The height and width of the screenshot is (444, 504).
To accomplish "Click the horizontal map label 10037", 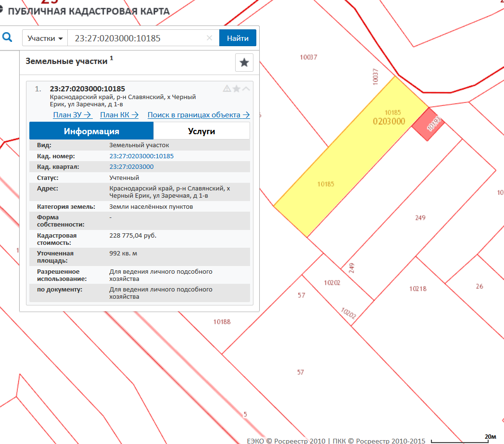I will [x=309, y=57].
